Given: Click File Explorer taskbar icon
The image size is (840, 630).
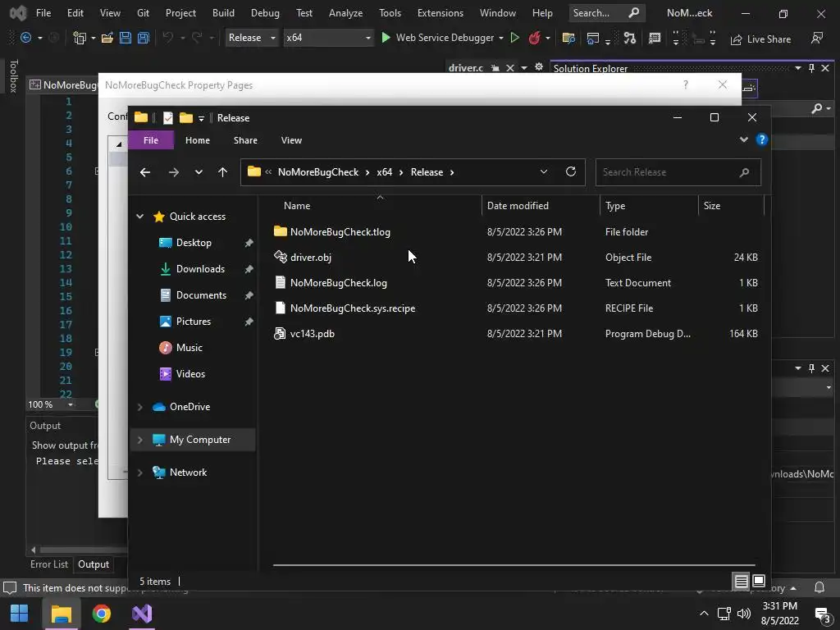Looking at the screenshot, I should [61, 614].
